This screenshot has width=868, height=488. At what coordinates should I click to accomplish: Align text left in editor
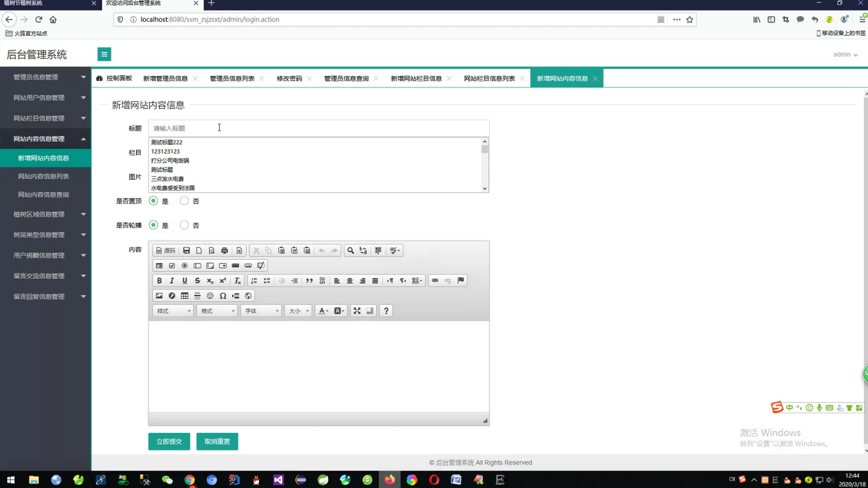coord(337,281)
